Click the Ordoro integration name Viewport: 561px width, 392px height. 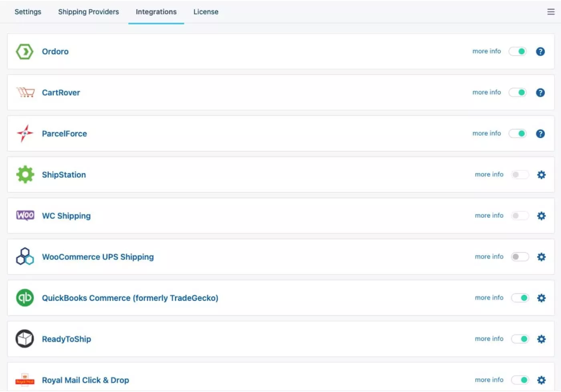point(55,52)
